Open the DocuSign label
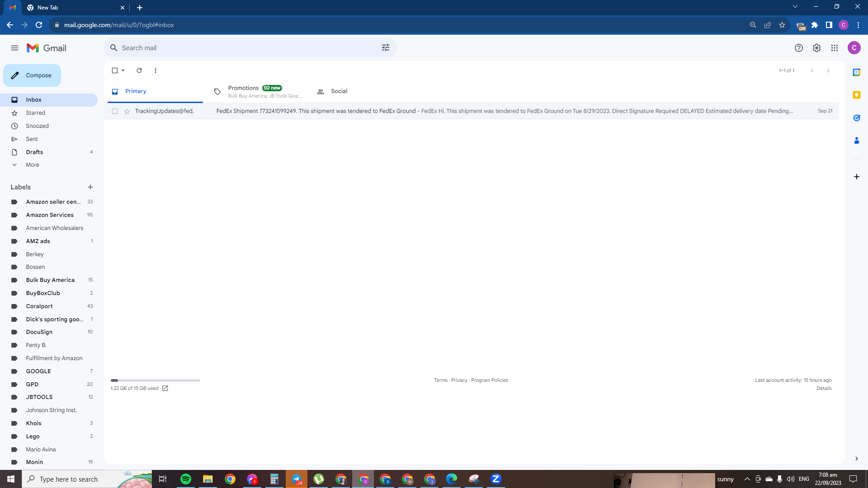Screen dimensions: 868x488 49,332
